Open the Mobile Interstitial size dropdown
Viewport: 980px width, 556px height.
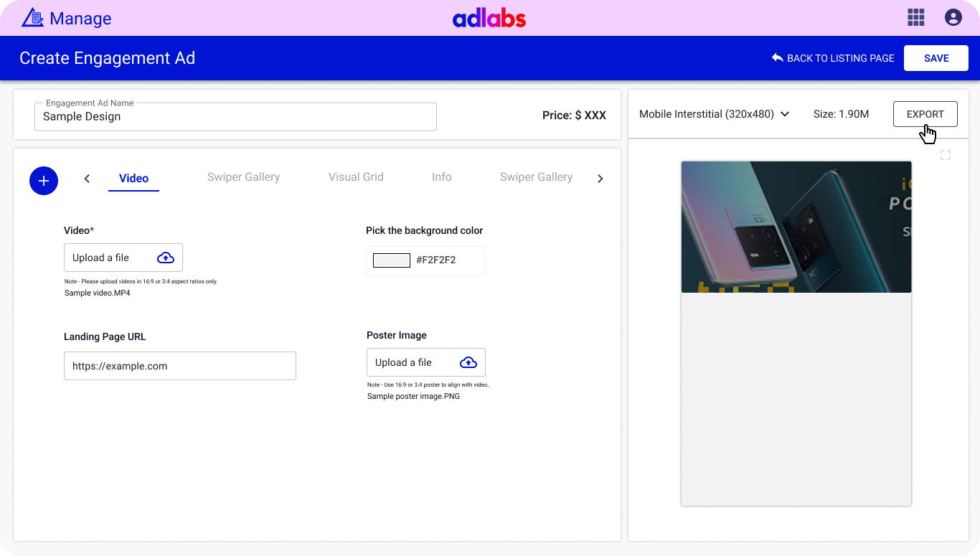click(714, 114)
